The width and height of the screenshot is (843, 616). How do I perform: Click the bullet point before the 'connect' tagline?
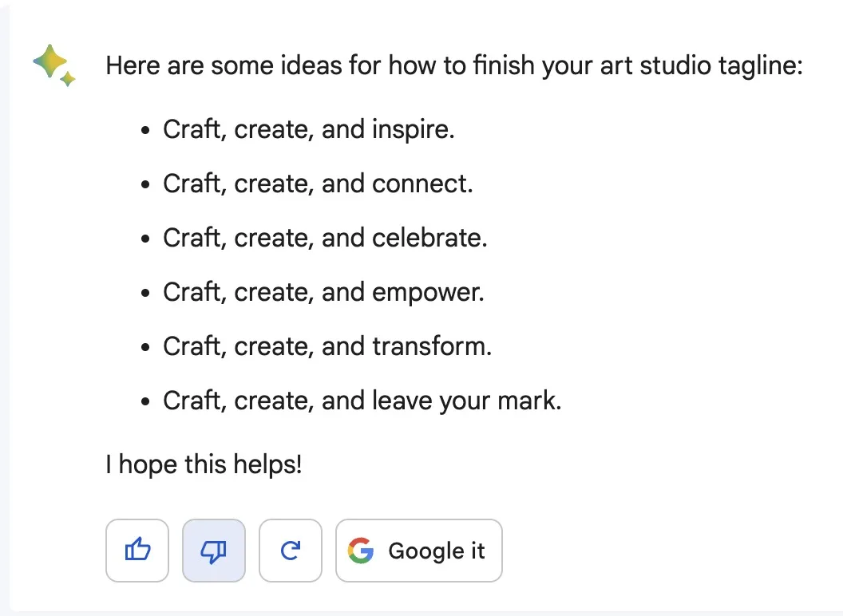[x=145, y=185]
